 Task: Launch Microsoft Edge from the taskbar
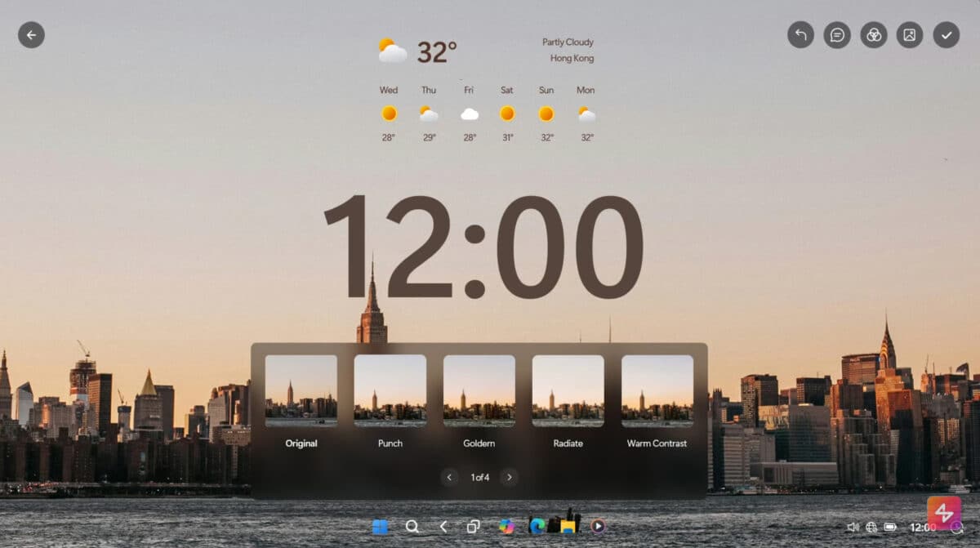536,527
